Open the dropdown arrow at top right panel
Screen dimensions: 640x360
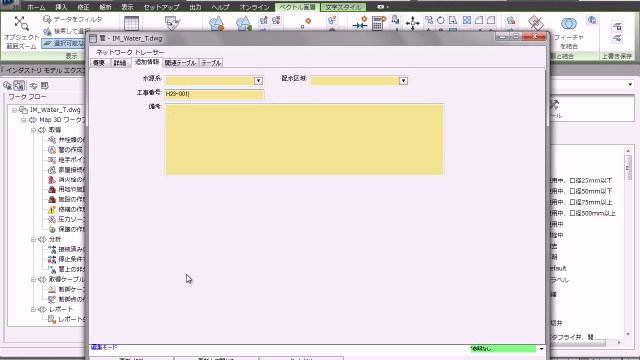pos(630,84)
